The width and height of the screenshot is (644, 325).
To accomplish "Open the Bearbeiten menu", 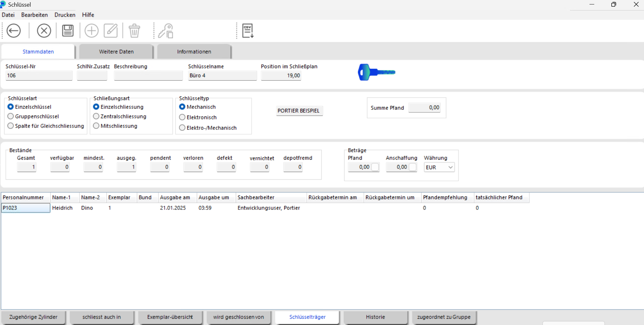I will click(34, 15).
